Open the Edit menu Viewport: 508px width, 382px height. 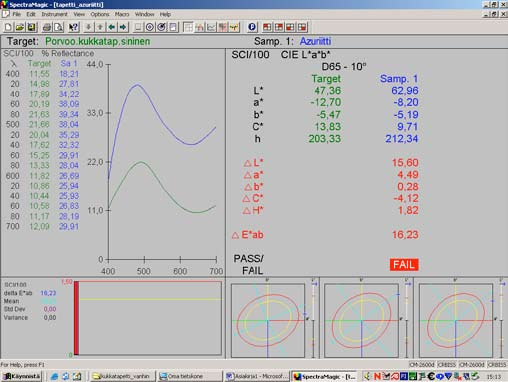pos(31,14)
